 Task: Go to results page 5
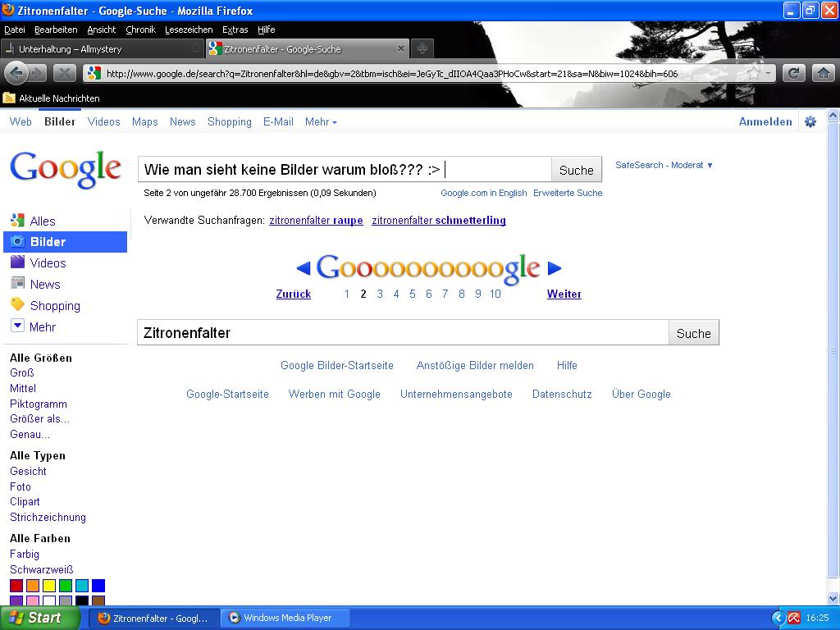click(412, 294)
